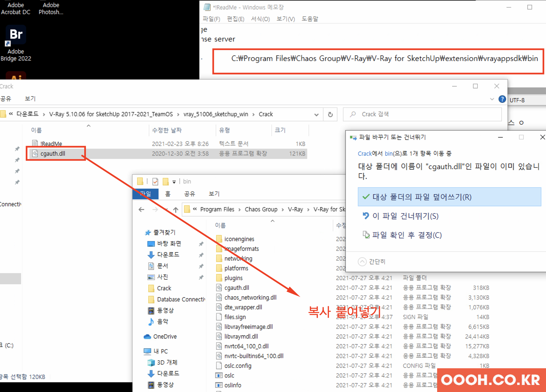The image size is (546, 392).
Task: Choose 이 파일 건너뛰기 option
Action: 405,216
